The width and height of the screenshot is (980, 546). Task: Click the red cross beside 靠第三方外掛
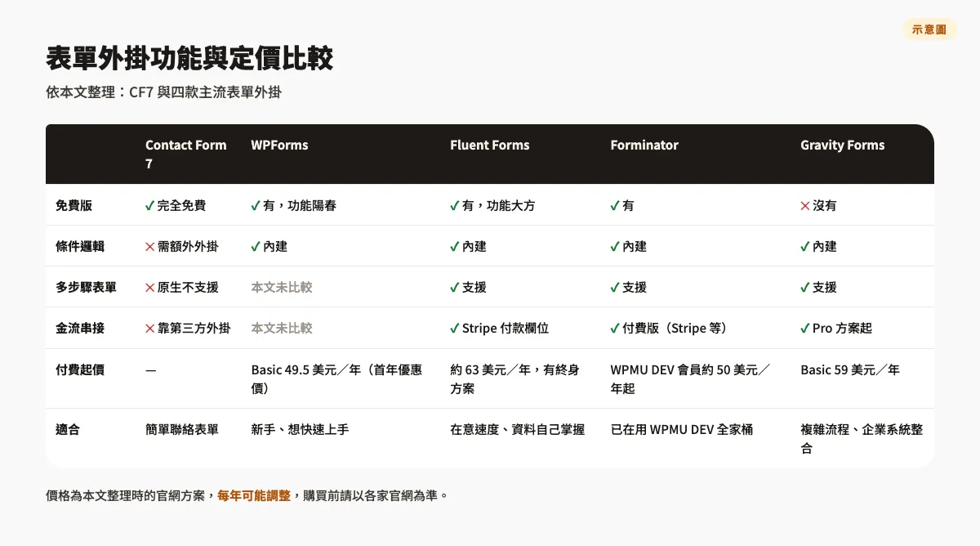click(149, 328)
